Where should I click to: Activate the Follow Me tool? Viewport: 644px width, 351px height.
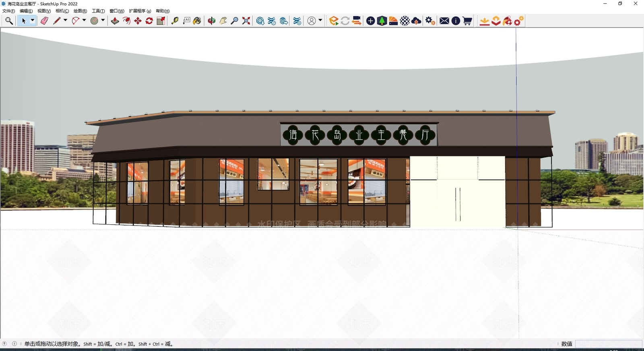(x=126, y=21)
